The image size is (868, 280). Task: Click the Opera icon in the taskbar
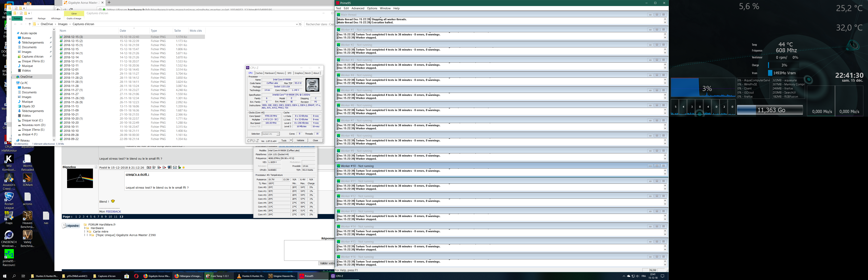pyautogui.click(x=136, y=276)
